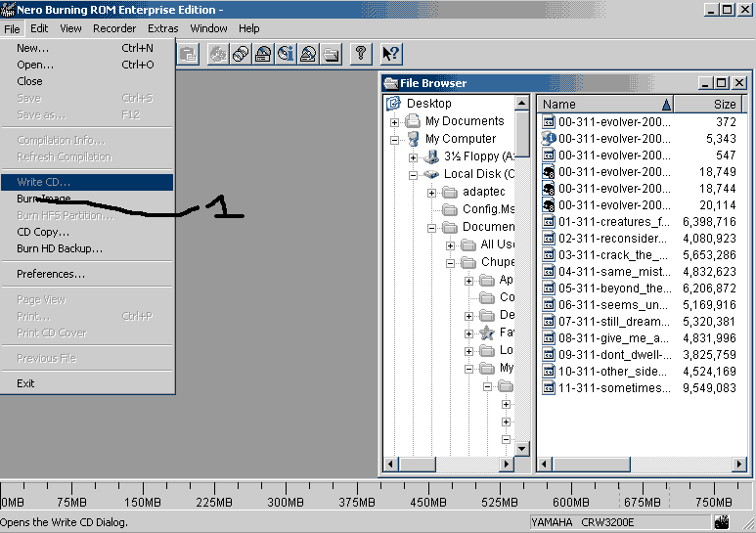Click the folder tree horizontal scroll thumb
The height and width of the screenshot is (533, 756).
tap(417, 465)
